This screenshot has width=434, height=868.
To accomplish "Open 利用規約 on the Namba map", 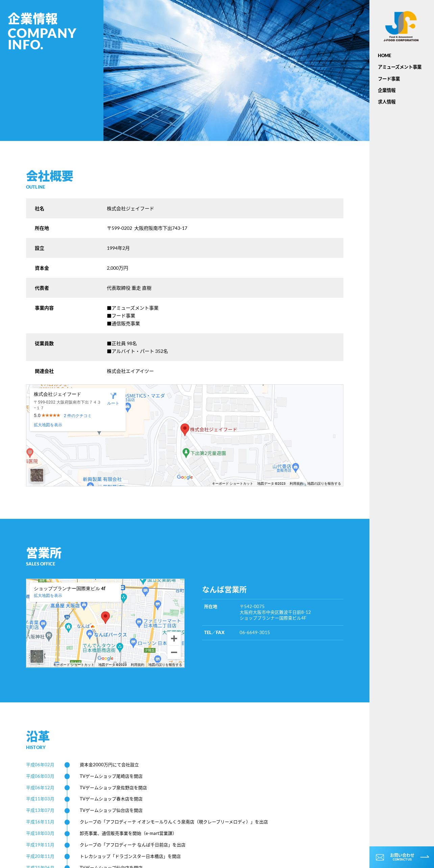I will pos(137,665).
